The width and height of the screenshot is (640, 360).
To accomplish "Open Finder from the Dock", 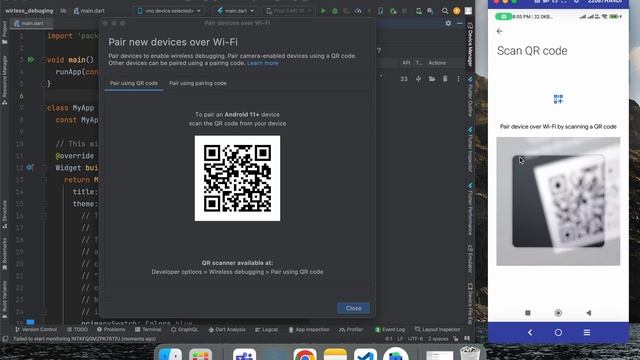I will (170, 355).
